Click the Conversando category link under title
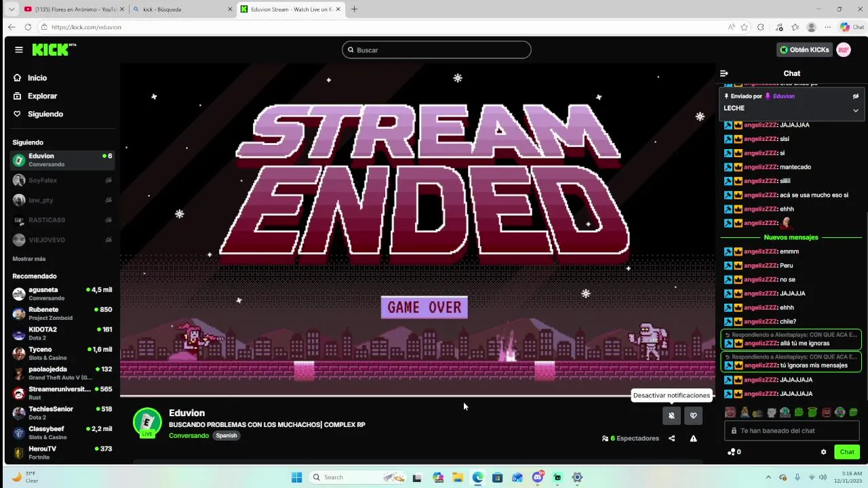868x488 pixels. 189,435
